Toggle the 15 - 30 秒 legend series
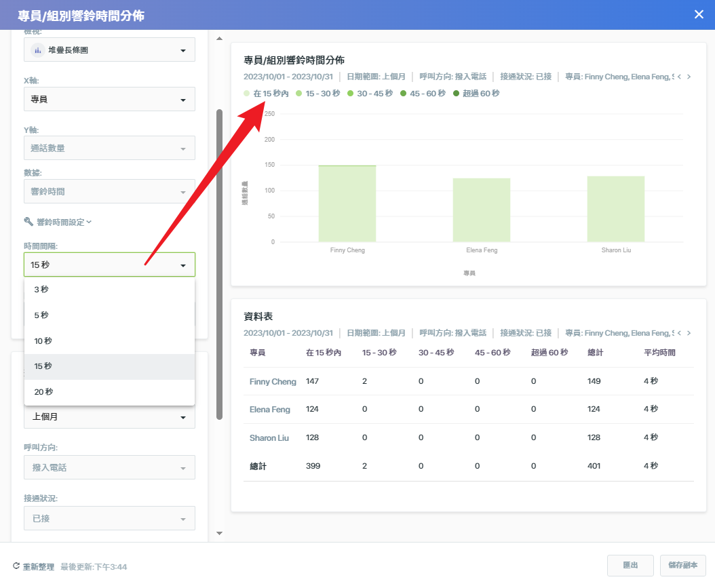715x588 pixels. [318, 94]
